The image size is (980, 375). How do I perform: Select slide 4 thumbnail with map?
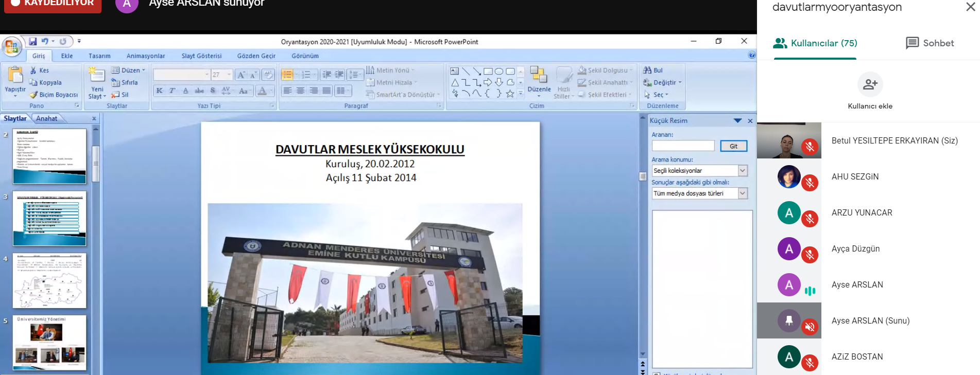tap(49, 281)
